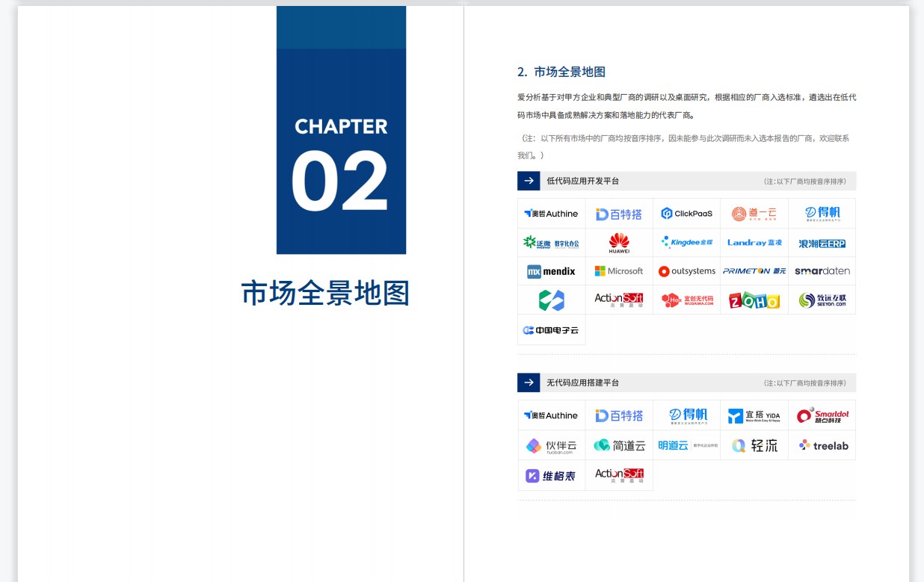The image size is (924, 582).
Task: Click the Landray 蓝凌 logo
Action: pyautogui.click(x=754, y=243)
